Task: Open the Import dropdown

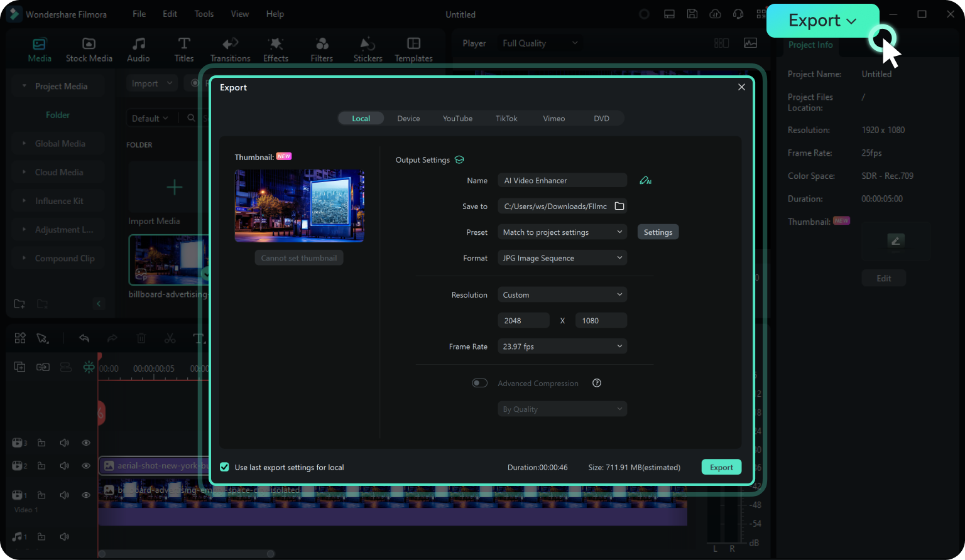Action: click(152, 83)
